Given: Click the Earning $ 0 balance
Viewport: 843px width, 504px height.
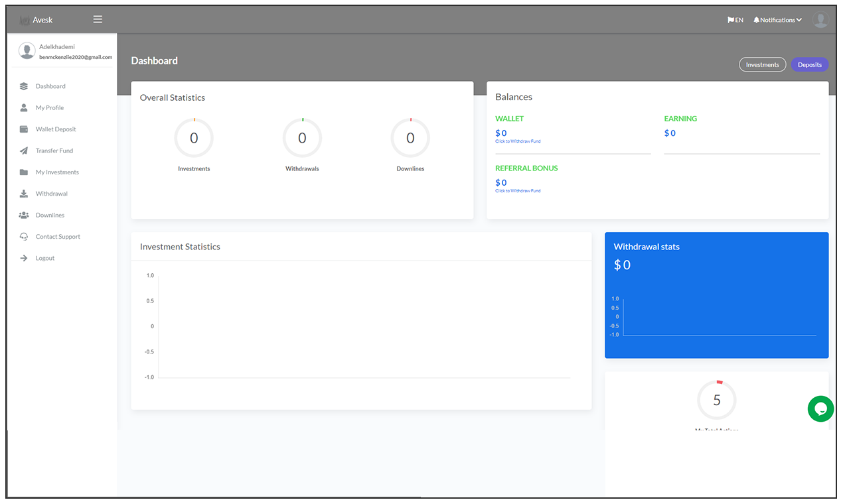Looking at the screenshot, I should point(670,133).
